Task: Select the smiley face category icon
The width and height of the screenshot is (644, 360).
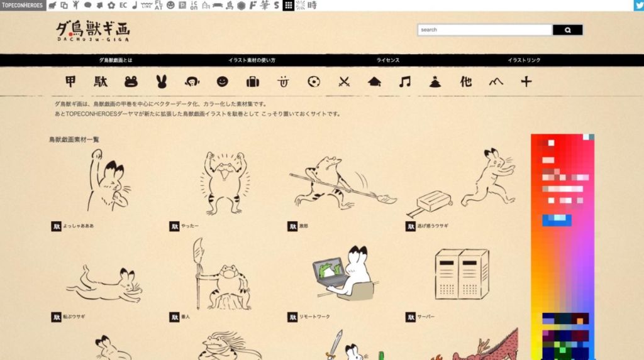Action: coord(222,82)
